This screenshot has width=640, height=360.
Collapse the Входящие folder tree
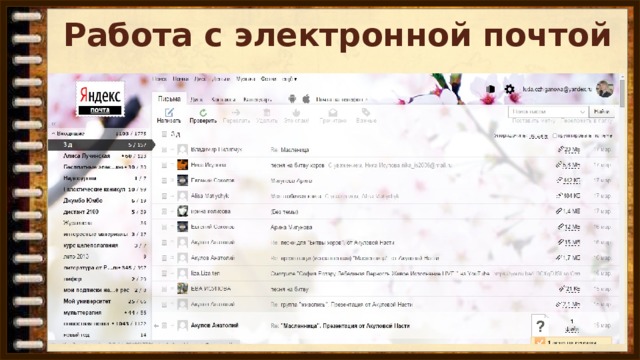tap(53, 133)
